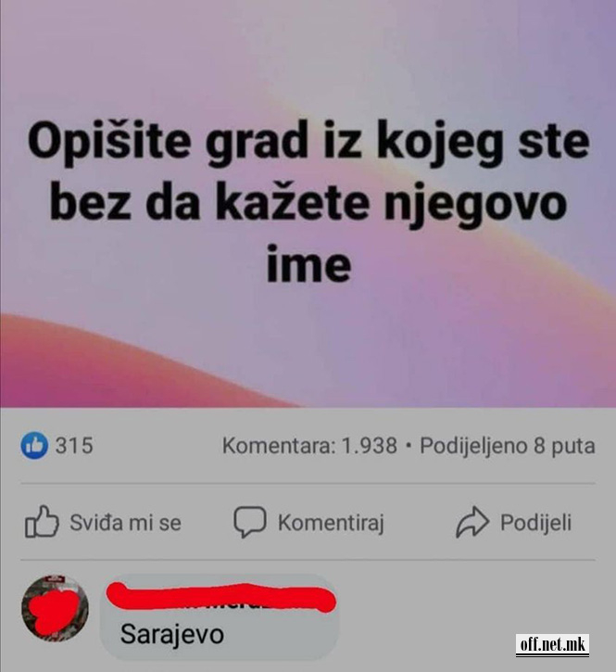Click the 'bez da kažete njegovo' line
Screen dimensions: 616x672
(x=308, y=203)
